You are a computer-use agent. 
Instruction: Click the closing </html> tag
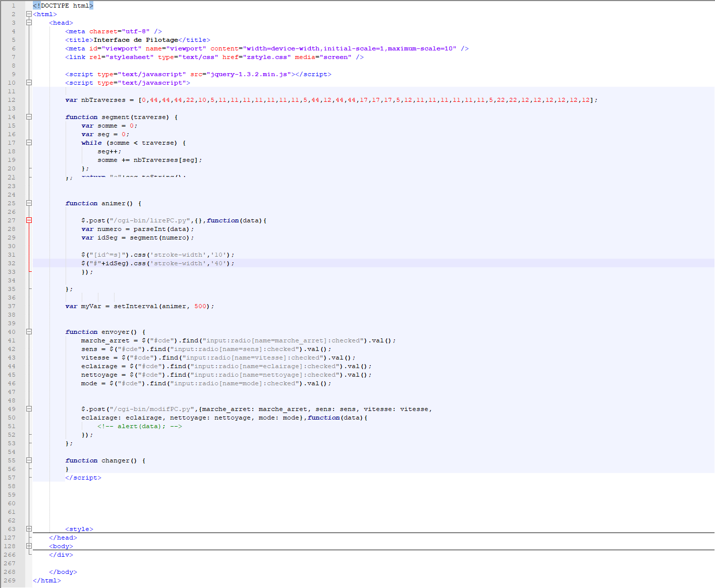click(x=47, y=580)
